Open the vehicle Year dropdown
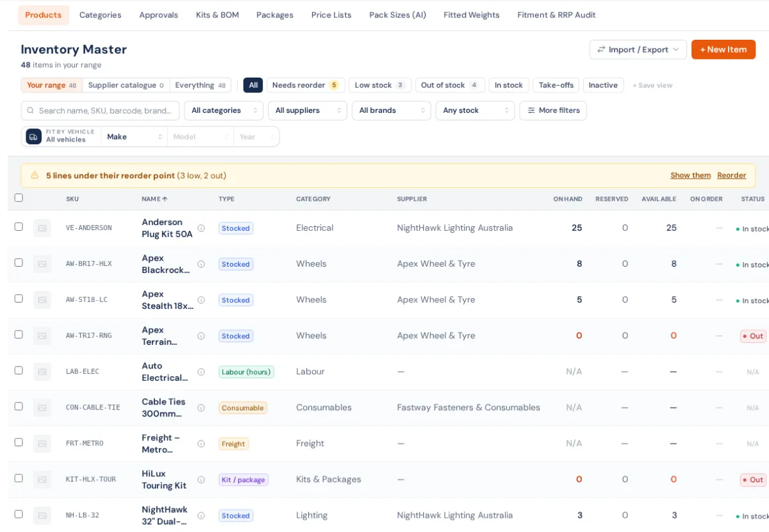769x532 pixels. click(x=256, y=137)
